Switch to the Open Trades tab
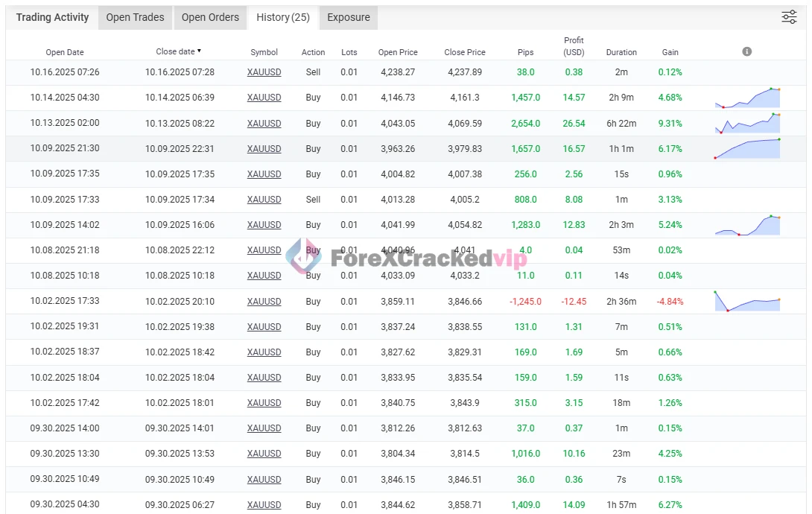The image size is (812, 514). coord(135,17)
